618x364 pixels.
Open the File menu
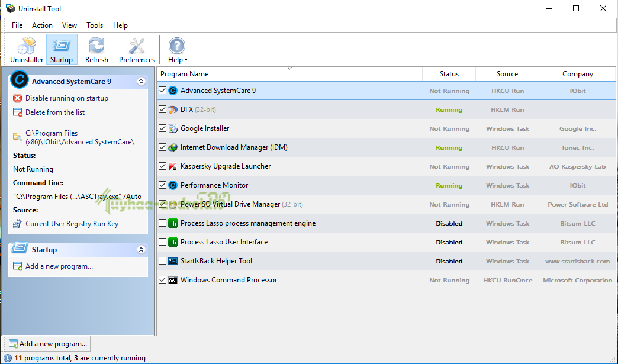[17, 25]
